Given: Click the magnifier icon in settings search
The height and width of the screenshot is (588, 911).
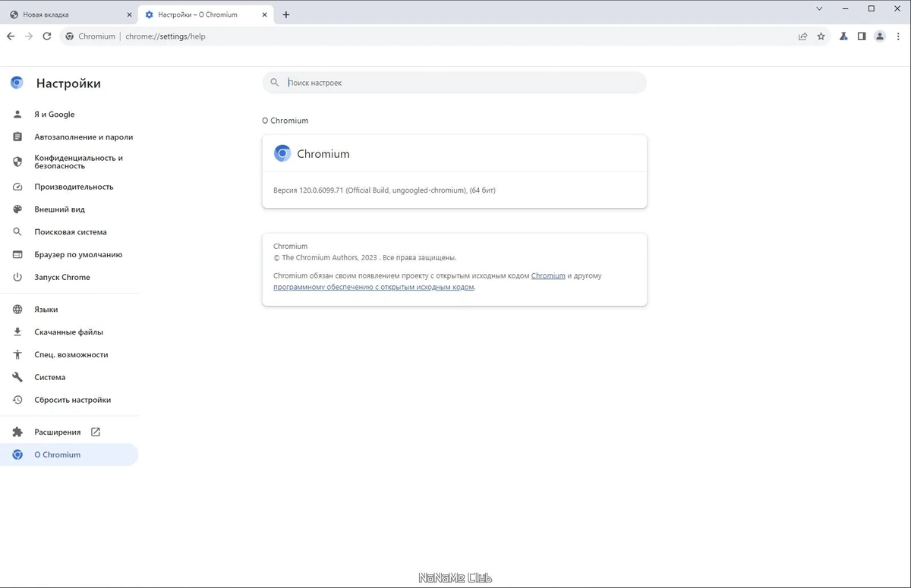Looking at the screenshot, I should (x=275, y=83).
